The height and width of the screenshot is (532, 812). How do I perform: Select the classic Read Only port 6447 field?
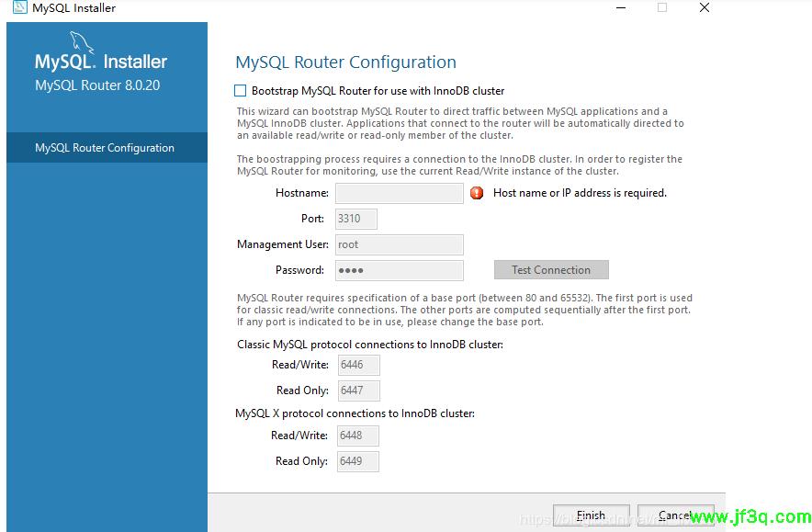click(357, 391)
